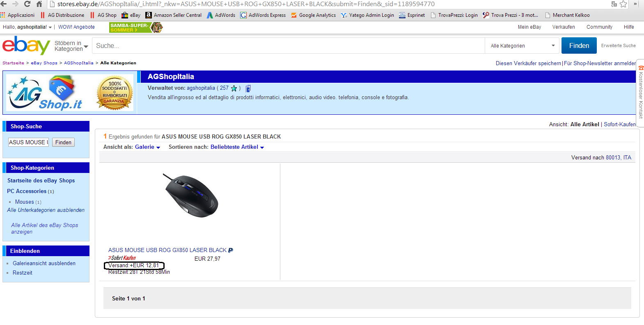Open the Kostenloser Kontakt side tab
This screenshot has width=644, height=325.
640,94
